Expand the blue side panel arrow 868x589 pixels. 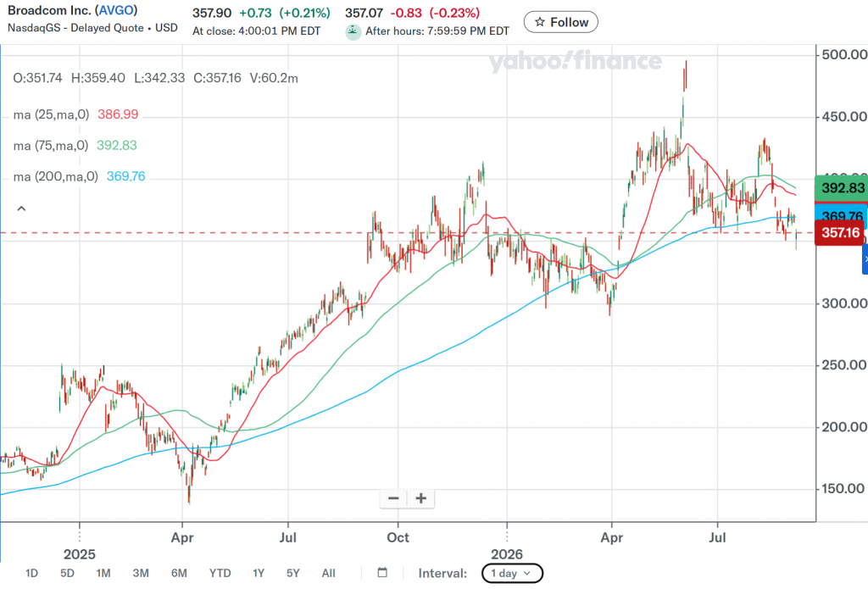click(865, 259)
